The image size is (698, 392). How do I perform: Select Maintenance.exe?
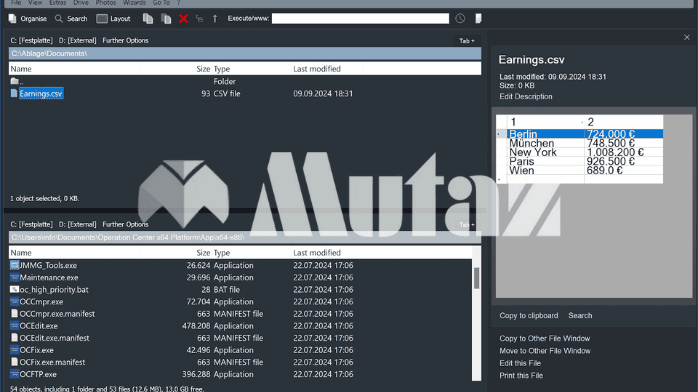49,278
